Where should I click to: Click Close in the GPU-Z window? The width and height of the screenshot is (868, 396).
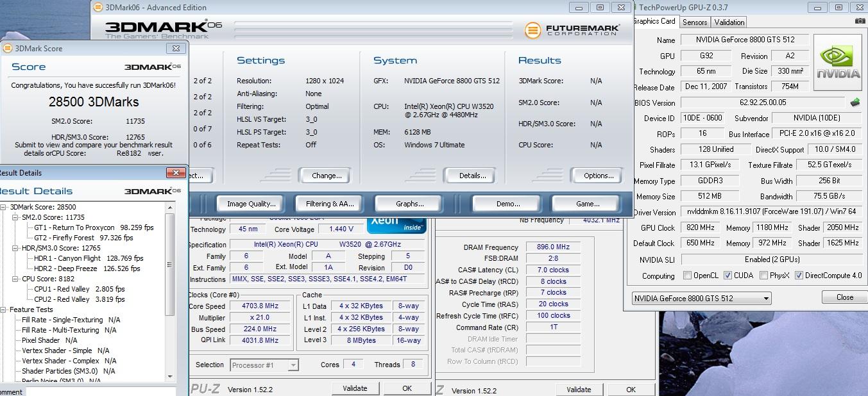pos(844,297)
